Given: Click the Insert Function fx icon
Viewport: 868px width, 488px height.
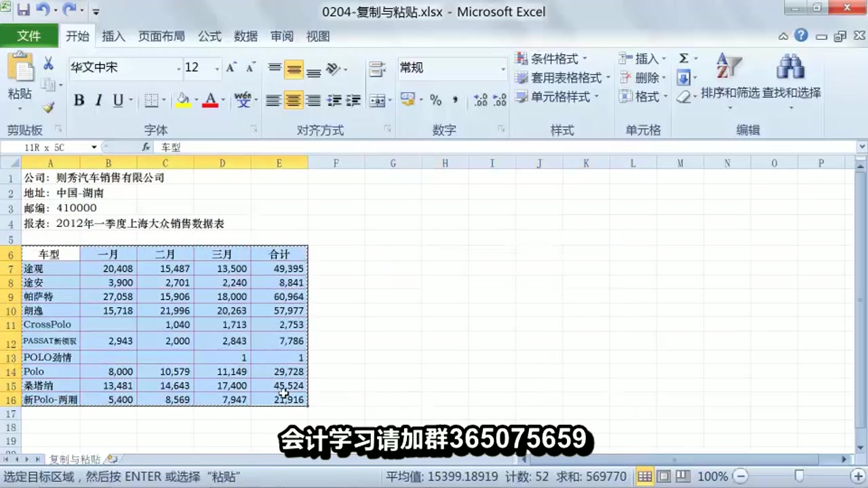Looking at the screenshot, I should coord(145,147).
